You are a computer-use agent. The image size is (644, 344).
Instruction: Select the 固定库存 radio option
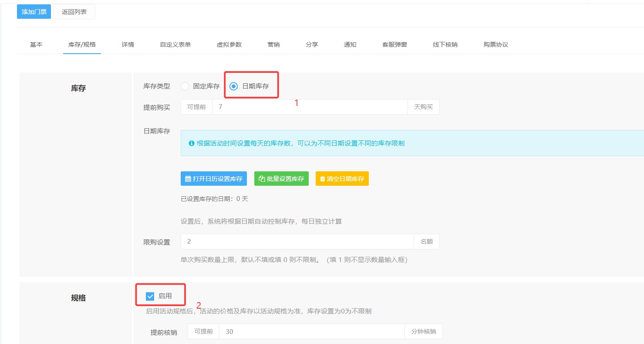pos(185,86)
